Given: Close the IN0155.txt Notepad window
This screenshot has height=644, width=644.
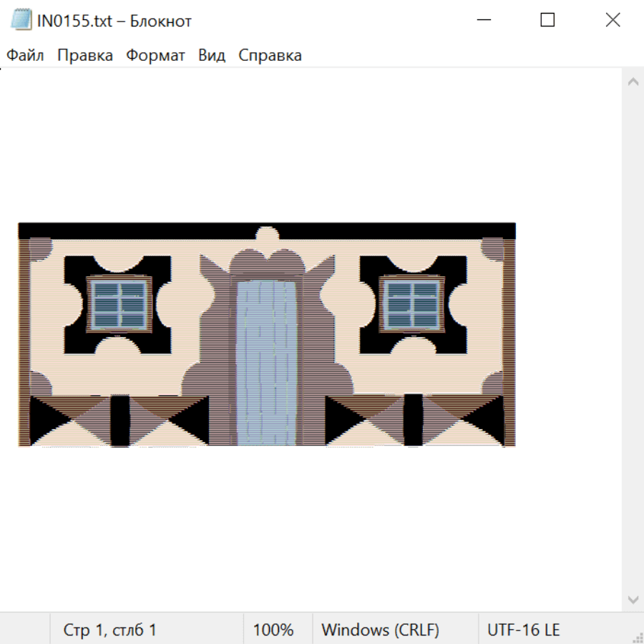Looking at the screenshot, I should click(x=613, y=21).
